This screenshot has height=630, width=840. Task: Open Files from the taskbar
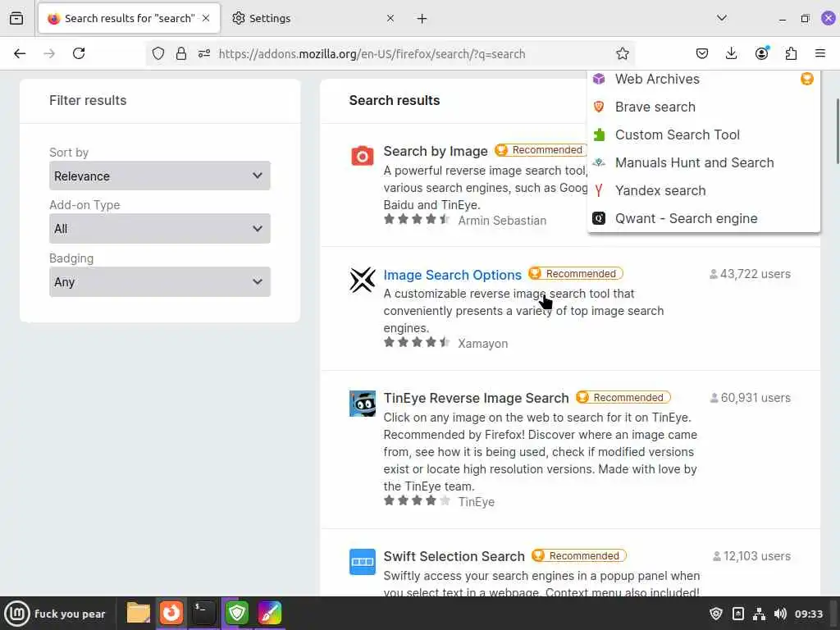(138, 614)
